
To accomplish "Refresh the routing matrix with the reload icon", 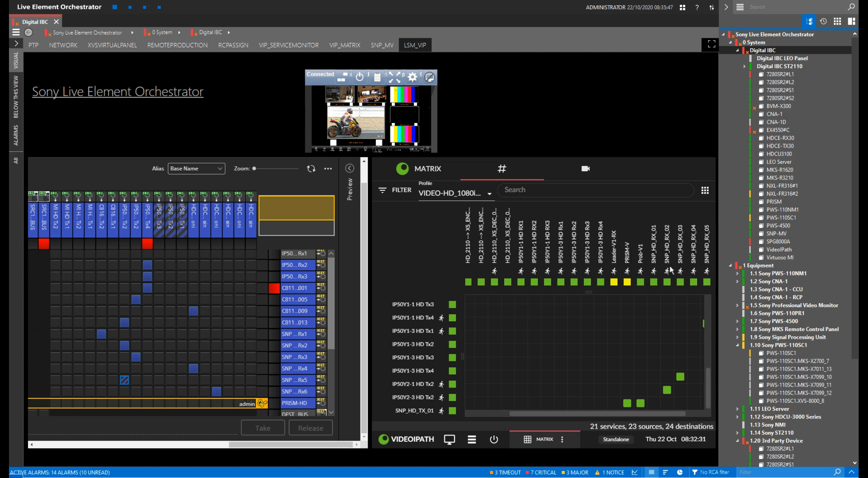I will [311, 169].
